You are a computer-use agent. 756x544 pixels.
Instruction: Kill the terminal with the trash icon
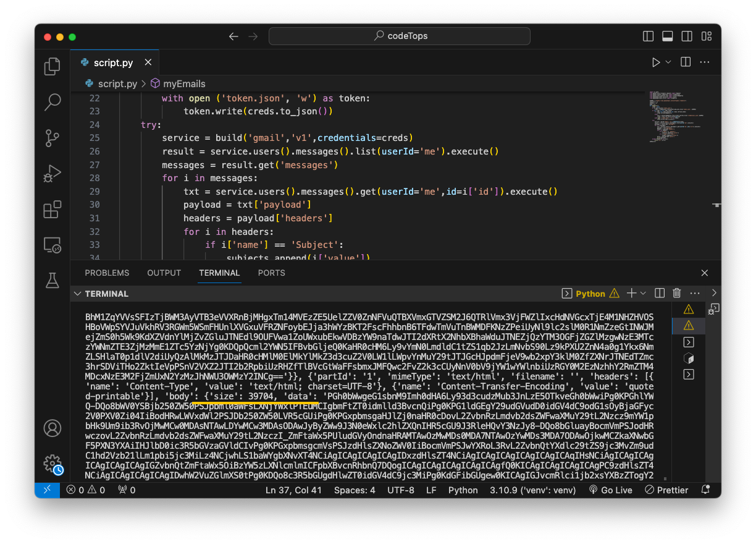tap(677, 293)
